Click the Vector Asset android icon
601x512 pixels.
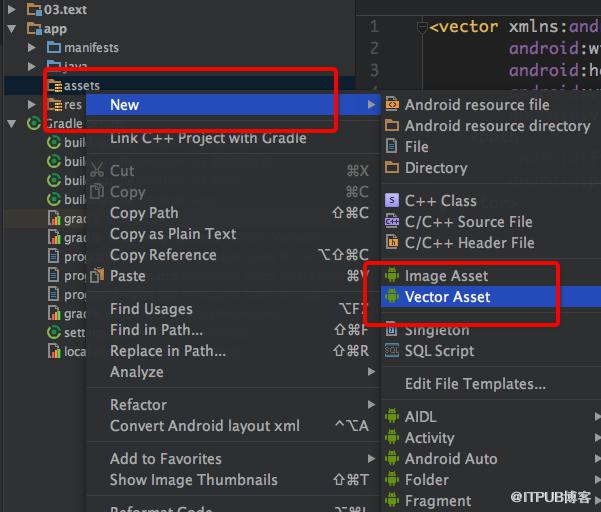pyautogui.click(x=392, y=296)
